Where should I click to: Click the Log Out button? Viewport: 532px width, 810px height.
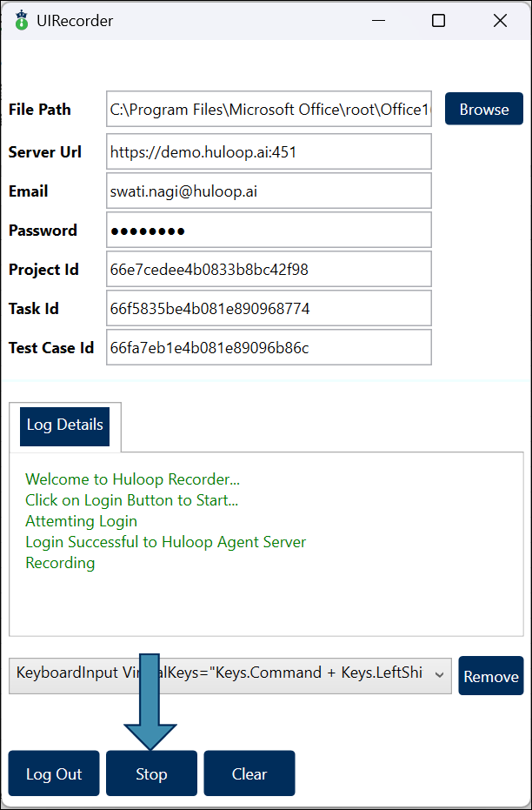tap(54, 774)
